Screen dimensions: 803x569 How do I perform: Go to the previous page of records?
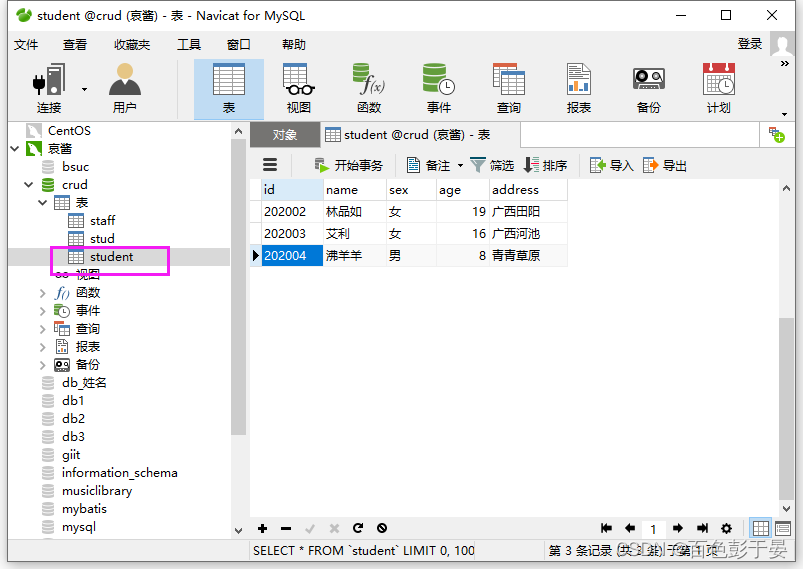630,528
